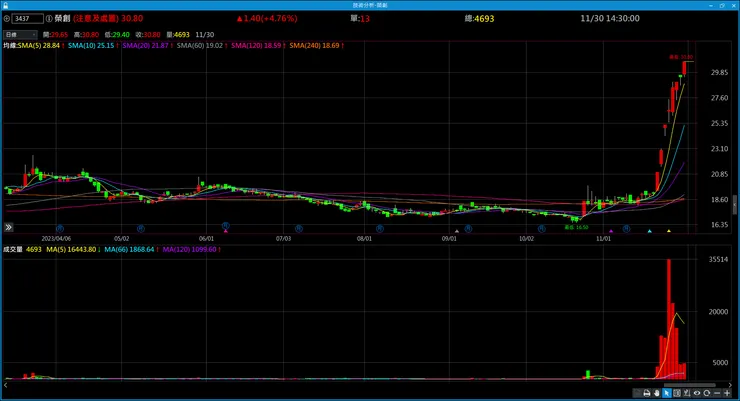Zoom out with the minus icon

717,393
